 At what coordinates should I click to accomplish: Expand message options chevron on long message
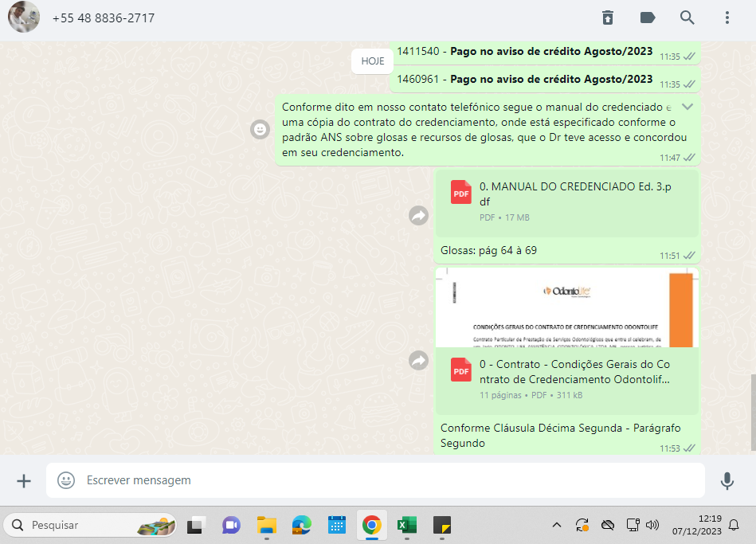click(x=688, y=107)
